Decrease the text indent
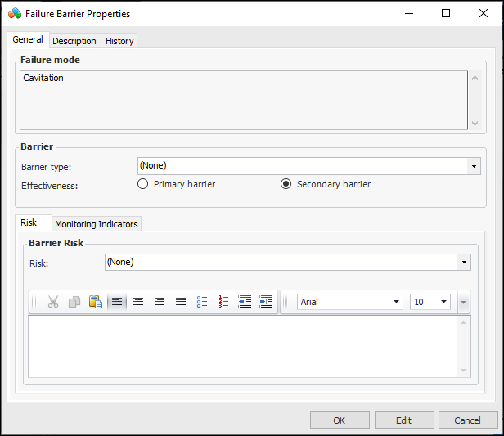Screen dimensions: 504x436 (x=245, y=302)
